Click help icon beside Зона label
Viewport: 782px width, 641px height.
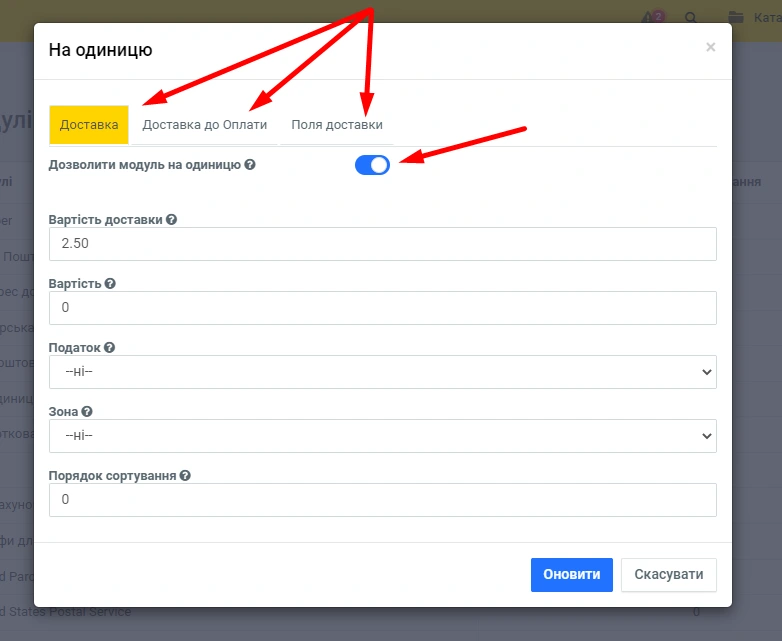click(x=87, y=411)
